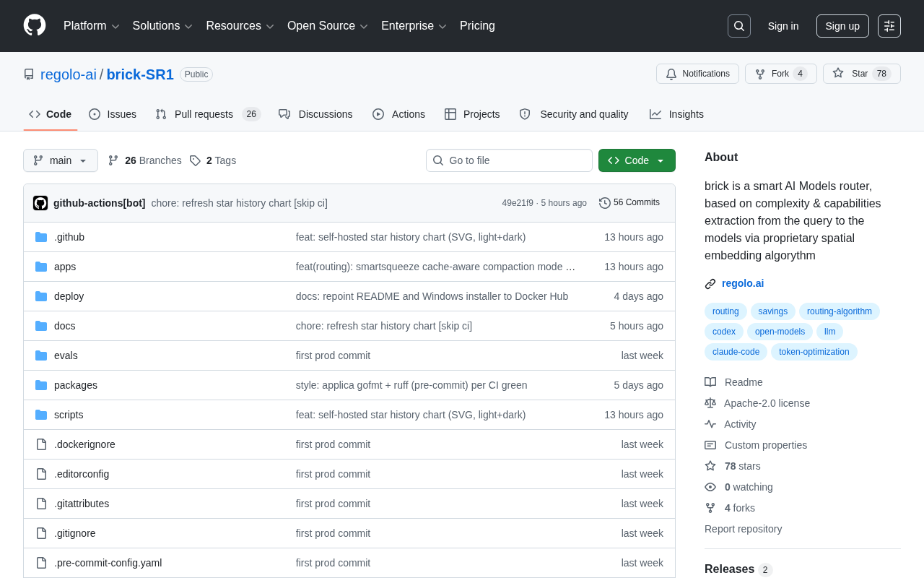Click the tag icon beside 2 Tags

click(195, 160)
